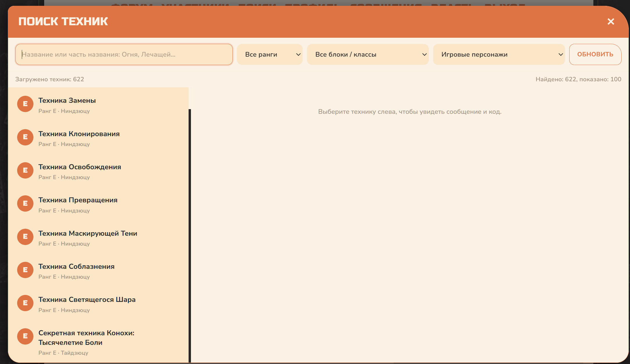630x364 pixels.
Task: Click the E rank badge beside Техника Превращения
Action: 25,203
